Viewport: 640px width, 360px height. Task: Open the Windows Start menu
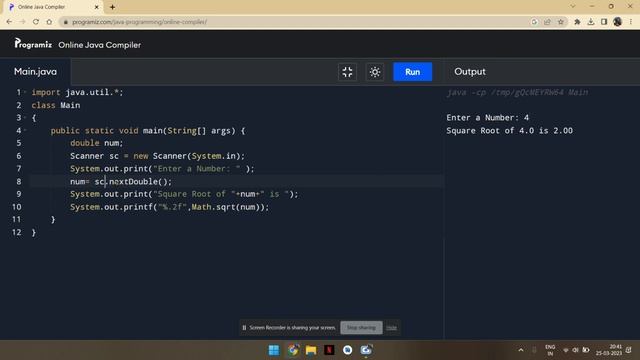[274, 350]
